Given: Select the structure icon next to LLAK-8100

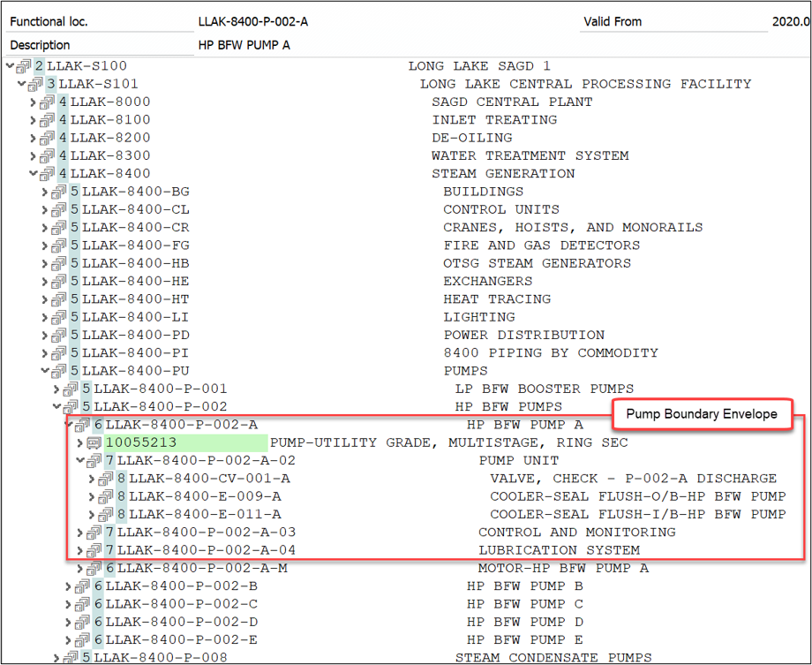Looking at the screenshot, I should [x=47, y=120].
